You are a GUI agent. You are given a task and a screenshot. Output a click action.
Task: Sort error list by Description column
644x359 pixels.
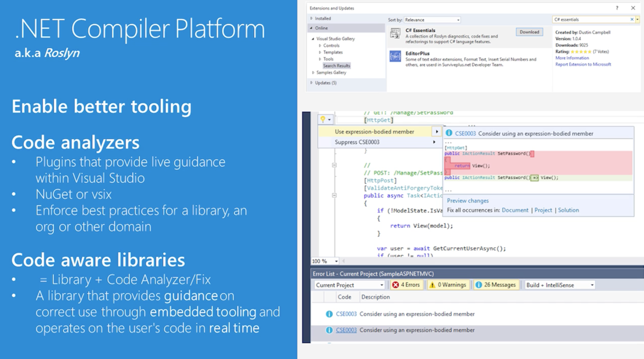(x=375, y=297)
